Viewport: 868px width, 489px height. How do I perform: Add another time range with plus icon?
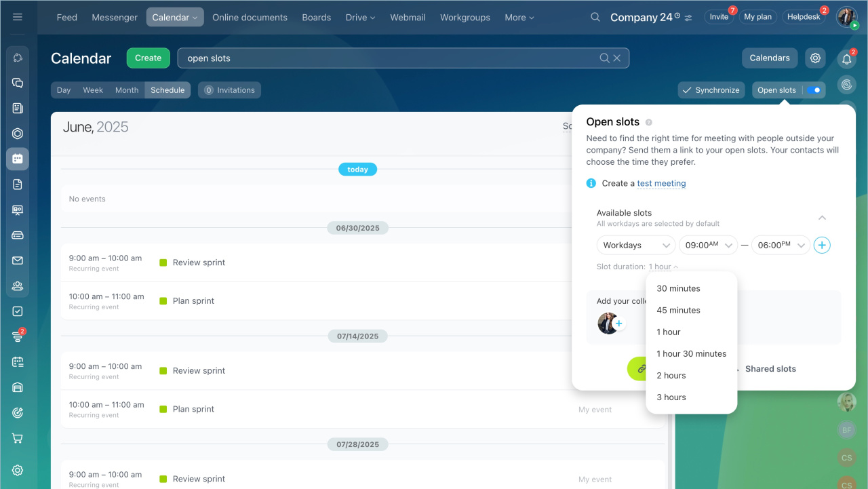(822, 246)
